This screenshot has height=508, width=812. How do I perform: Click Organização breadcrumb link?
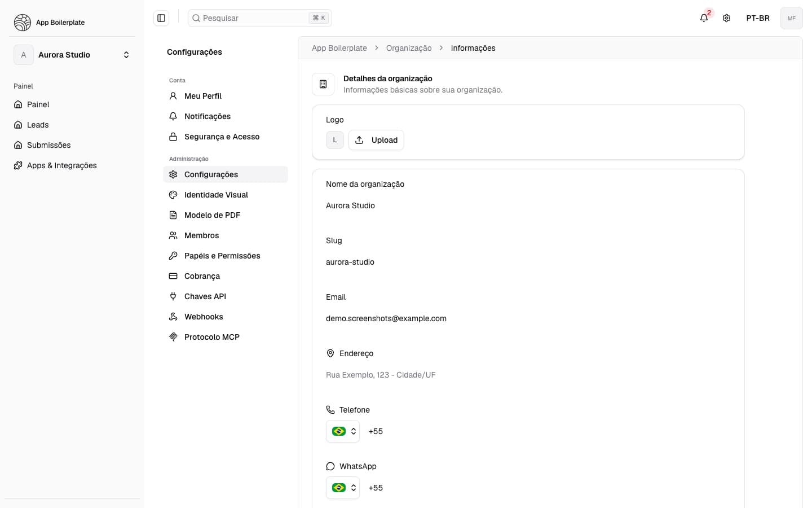point(409,48)
